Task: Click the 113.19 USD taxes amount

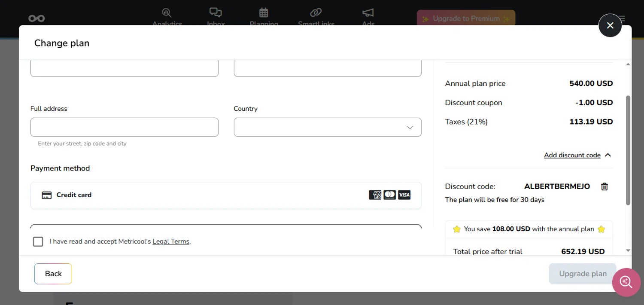Action: point(591,122)
